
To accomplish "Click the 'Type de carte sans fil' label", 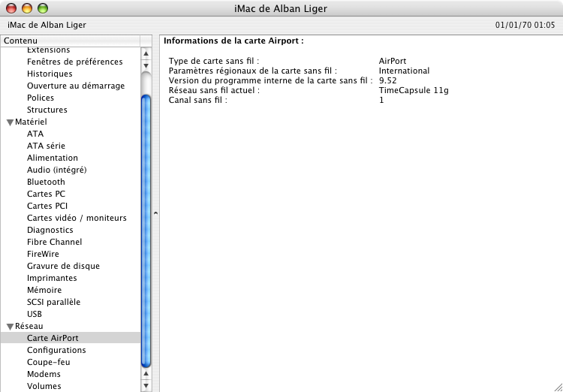I will coord(214,61).
